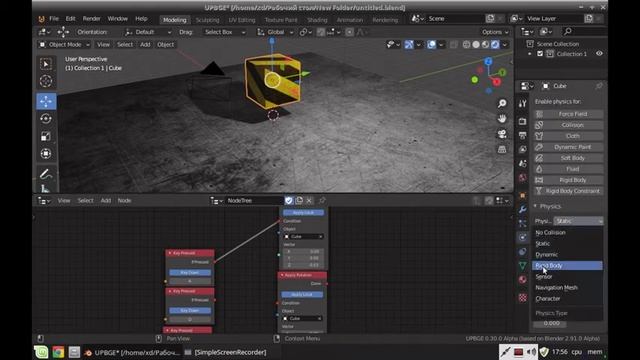
Task: Switch to wireframe viewport shading
Action: click(467, 44)
